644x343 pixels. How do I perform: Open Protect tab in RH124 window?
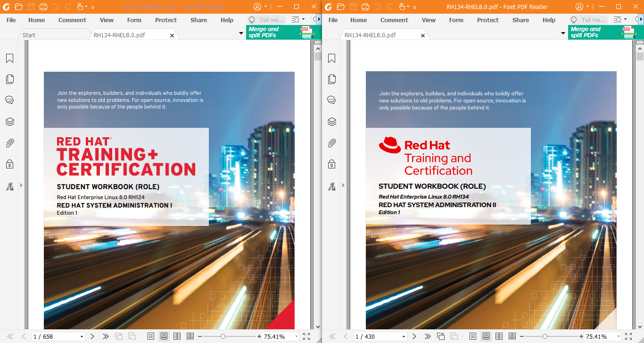[166, 20]
